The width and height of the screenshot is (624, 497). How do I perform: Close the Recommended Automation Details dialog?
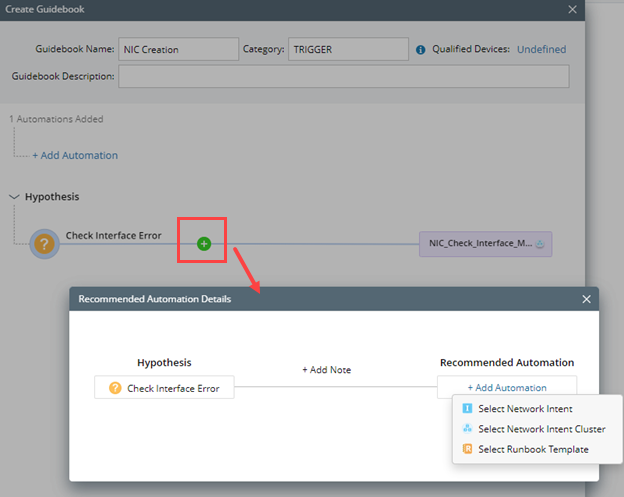(x=587, y=298)
